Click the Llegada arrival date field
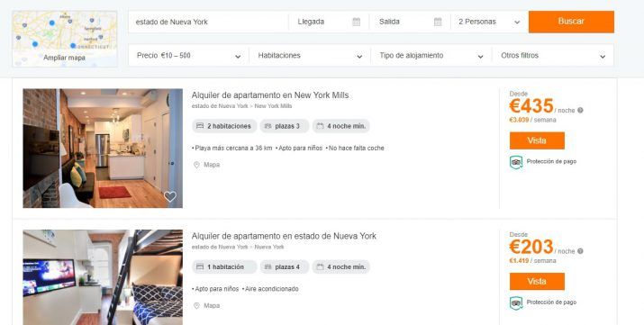Screen dimensions: 644x325 pos(329,22)
